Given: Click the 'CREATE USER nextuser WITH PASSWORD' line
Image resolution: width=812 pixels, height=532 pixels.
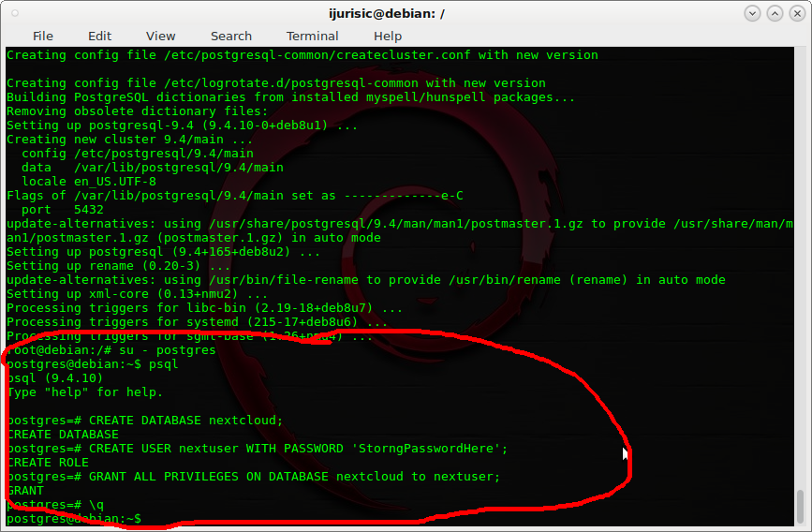Looking at the screenshot, I should pyautogui.click(x=258, y=448).
